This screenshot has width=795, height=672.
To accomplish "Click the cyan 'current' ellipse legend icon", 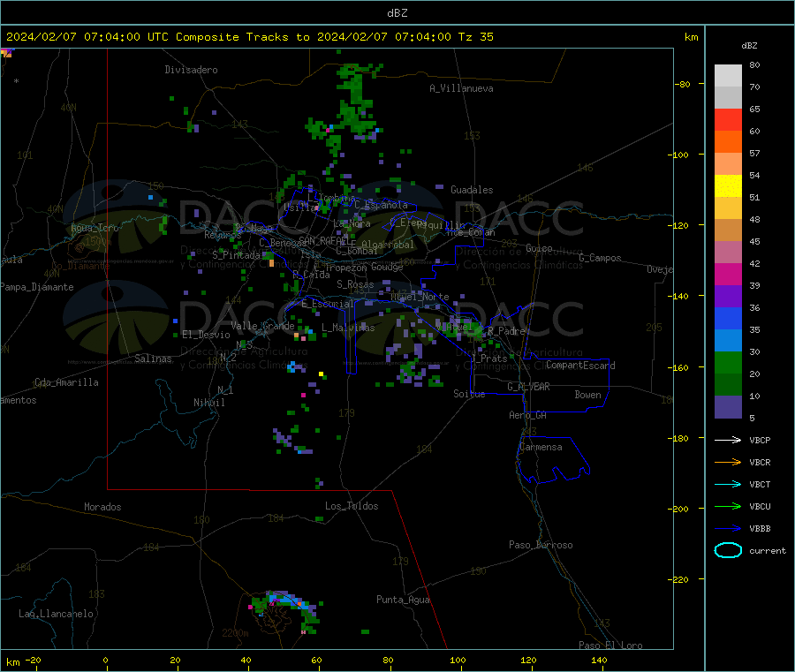I will (728, 550).
